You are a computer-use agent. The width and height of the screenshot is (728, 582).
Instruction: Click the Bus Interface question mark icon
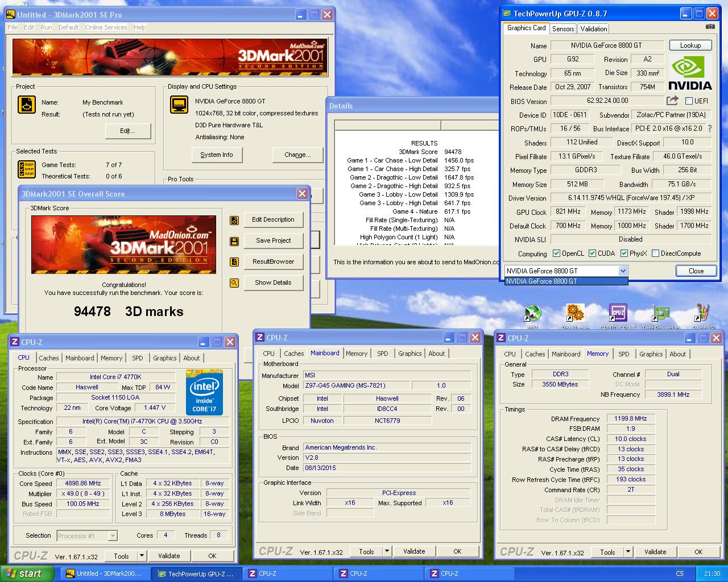[709, 128]
